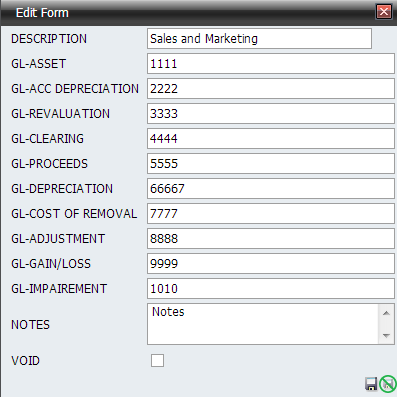
Task: Edit the DESCRIPTION field showing Sales and Marketing
Action: [259, 39]
